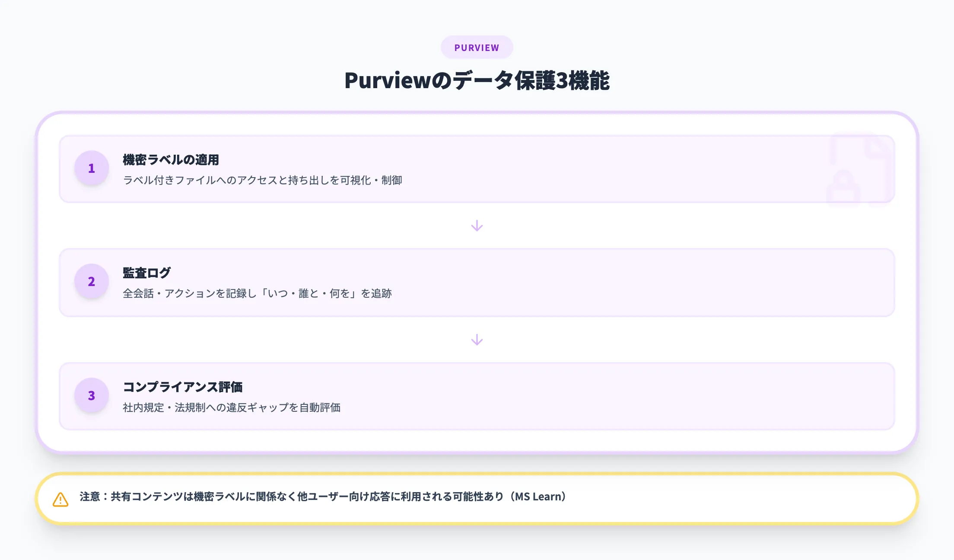Click the 機密ラベルの適用 title text

[x=171, y=159]
